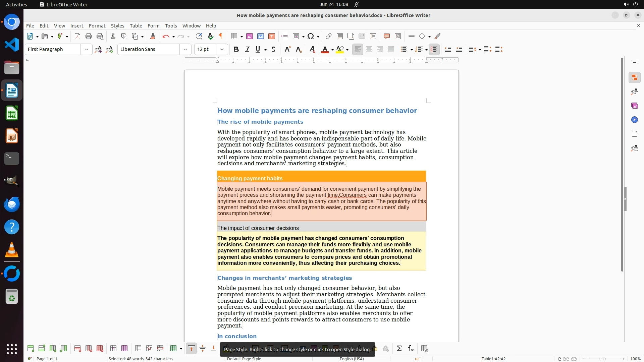Click the Sum (sigma) icon in table toolbar
This screenshot has height=362, width=644.
click(x=399, y=349)
